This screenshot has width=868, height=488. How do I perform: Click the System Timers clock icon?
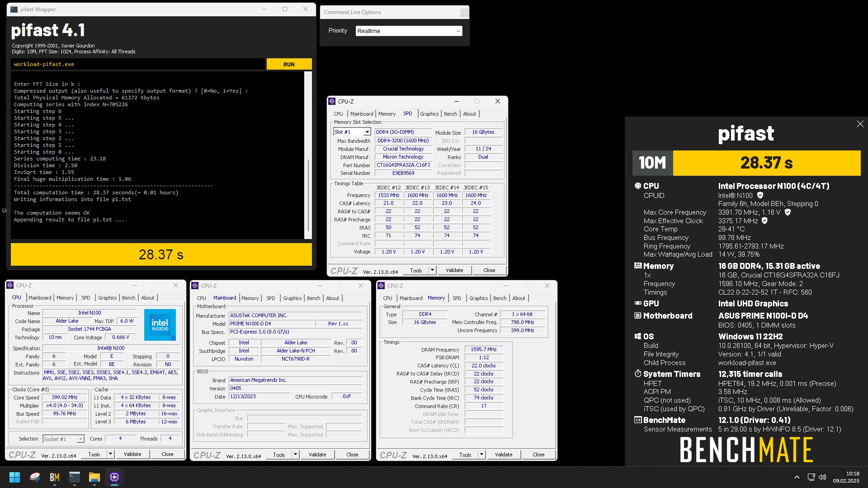(638, 374)
